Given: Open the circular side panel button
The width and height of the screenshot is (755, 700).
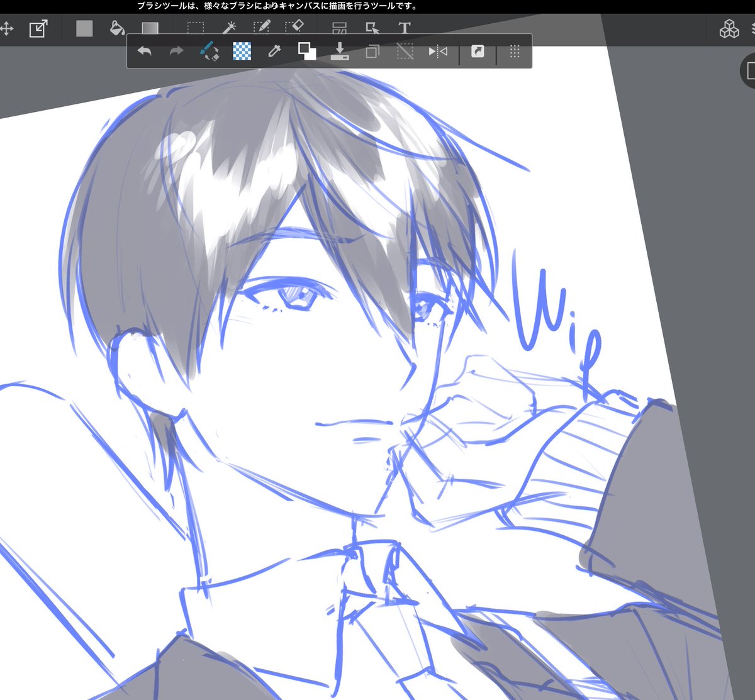Looking at the screenshot, I should pyautogui.click(x=749, y=70).
